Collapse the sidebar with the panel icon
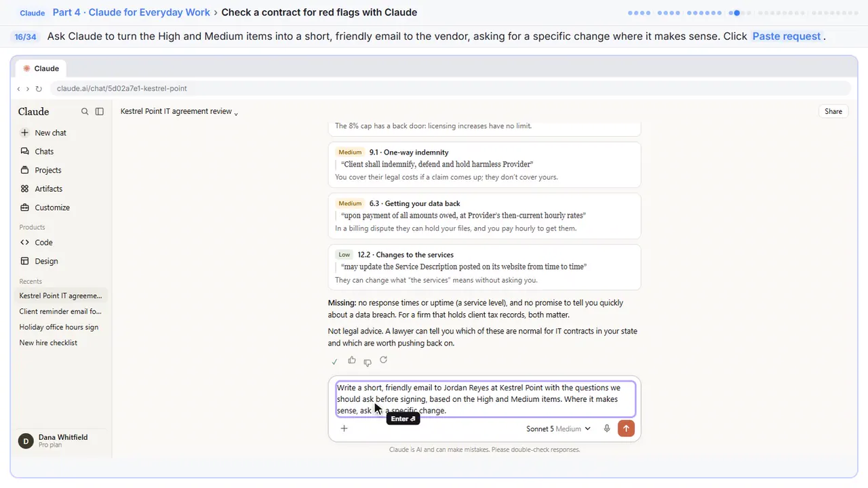The image size is (868, 488). coord(100,112)
